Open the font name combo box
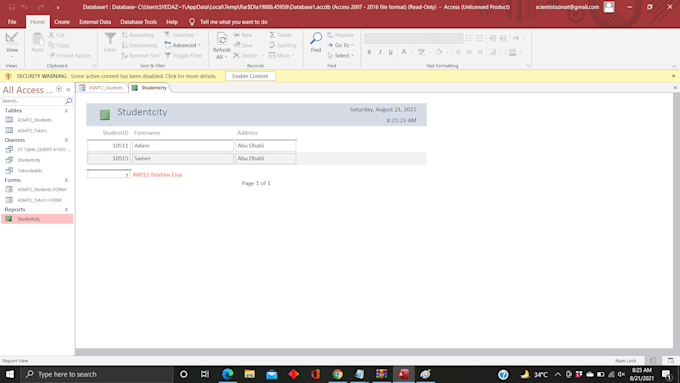This screenshot has width=680, height=383. (399, 39)
